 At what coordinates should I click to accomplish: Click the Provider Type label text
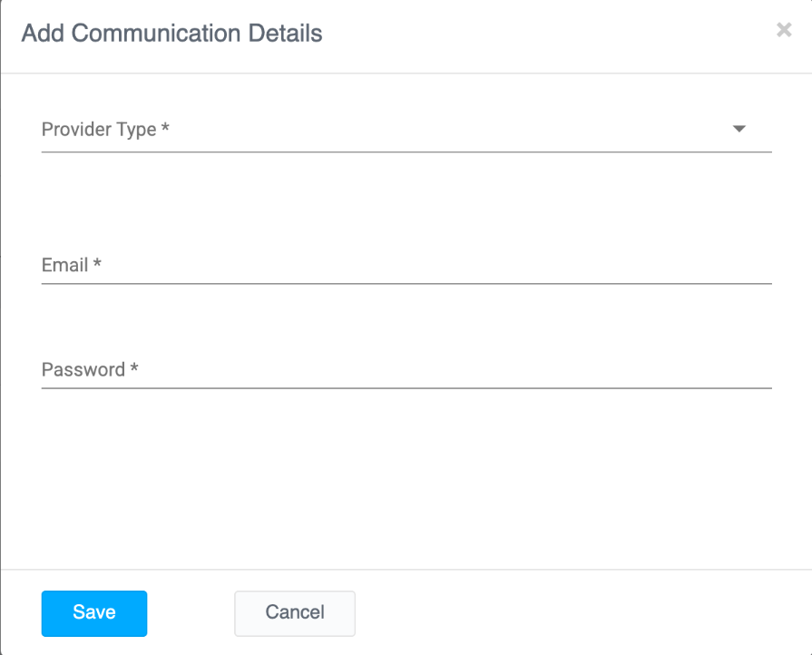click(x=99, y=130)
